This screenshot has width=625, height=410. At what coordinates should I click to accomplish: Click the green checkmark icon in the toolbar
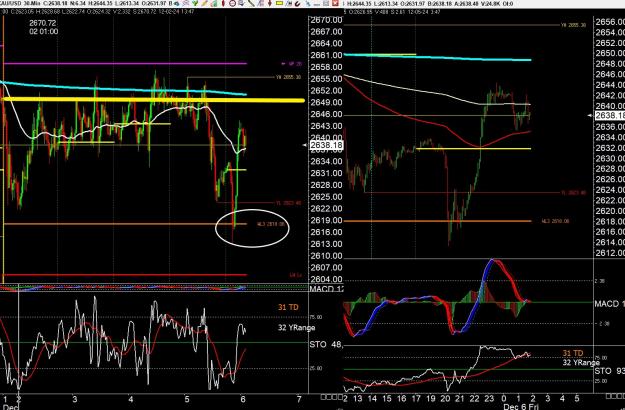tap(195, 4)
